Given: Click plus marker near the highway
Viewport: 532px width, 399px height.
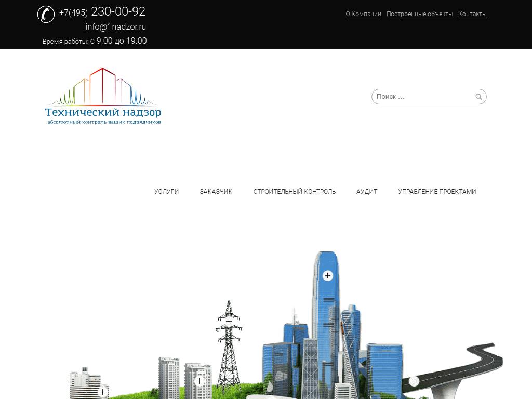Looking at the screenshot, I should click(414, 381).
